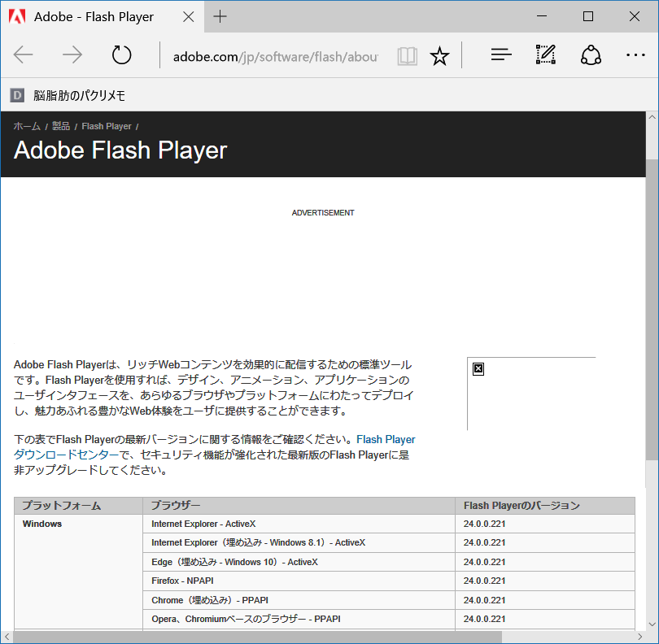This screenshot has height=644, width=659.
Task: Open reading view book icon
Action: coord(407,56)
